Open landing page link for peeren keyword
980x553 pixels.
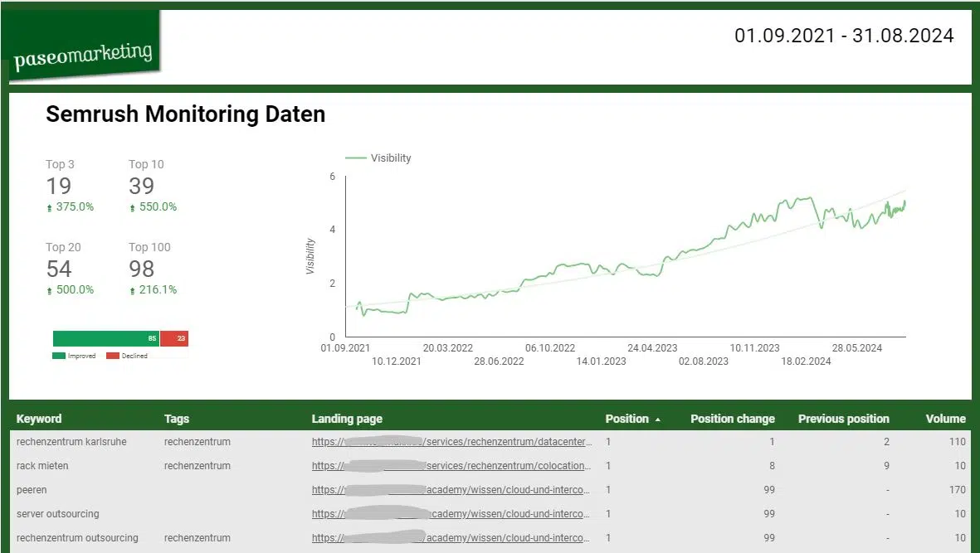pos(452,490)
